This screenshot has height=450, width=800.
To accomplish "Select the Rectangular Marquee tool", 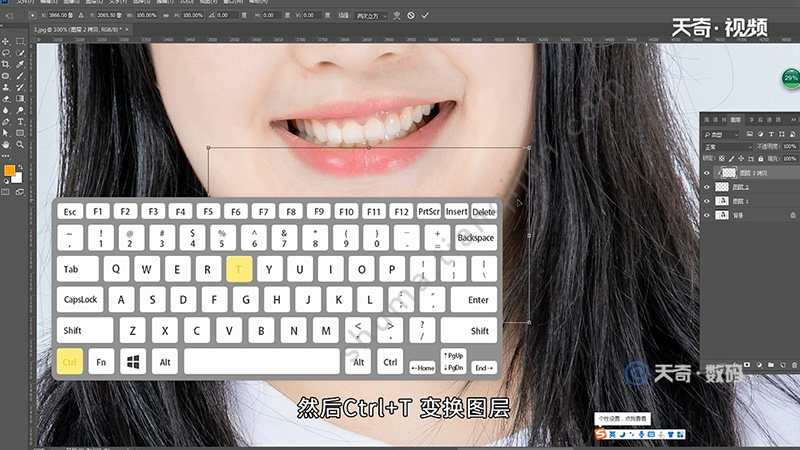I will point(20,41).
